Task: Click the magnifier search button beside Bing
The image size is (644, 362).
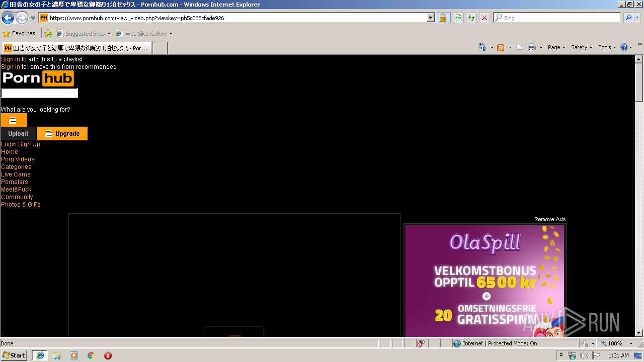Action: [628, 18]
